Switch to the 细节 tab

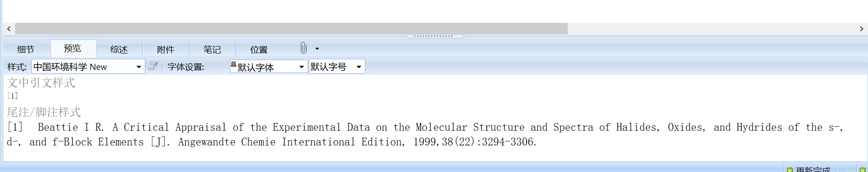[26, 49]
